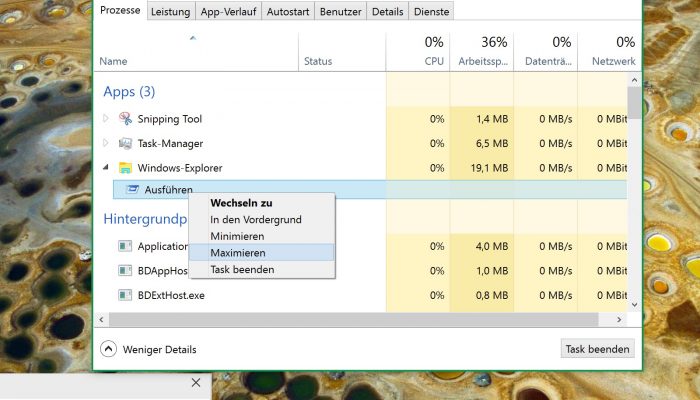Sort by the Netzwerk column header
700x400 pixels.
(609, 52)
